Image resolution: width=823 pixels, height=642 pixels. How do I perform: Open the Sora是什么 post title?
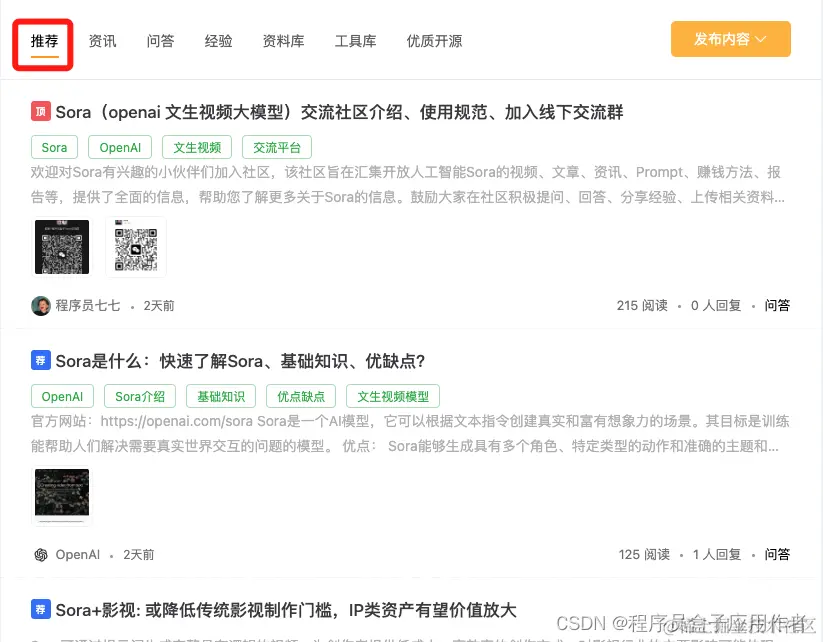click(x=240, y=361)
